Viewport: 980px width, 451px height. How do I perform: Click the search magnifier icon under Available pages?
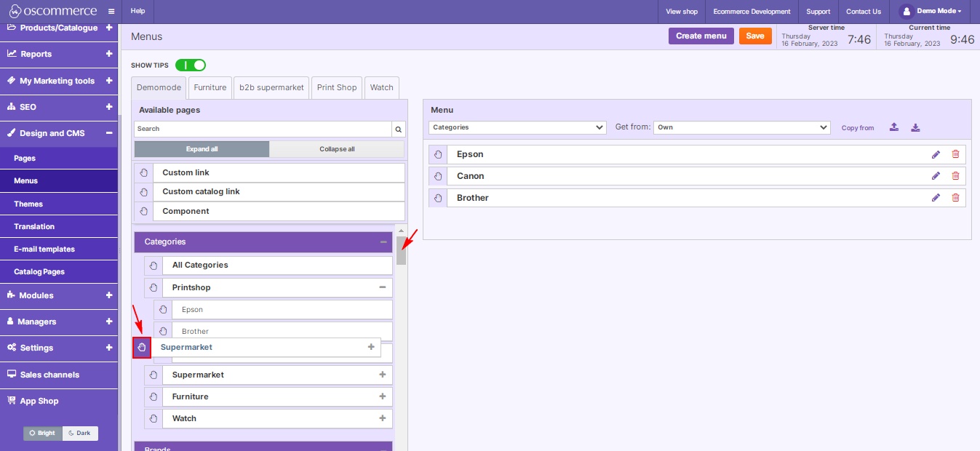pos(397,129)
